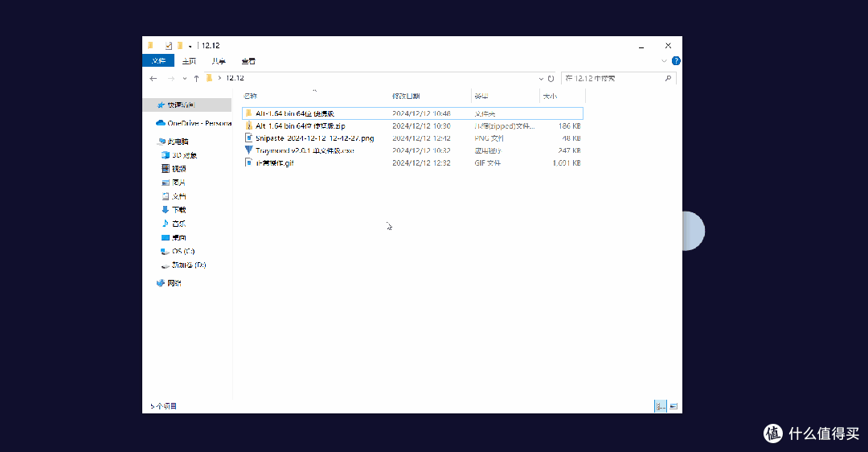Select the .gif file name in list
Image resolution: width=868 pixels, height=452 pixels.
point(275,162)
